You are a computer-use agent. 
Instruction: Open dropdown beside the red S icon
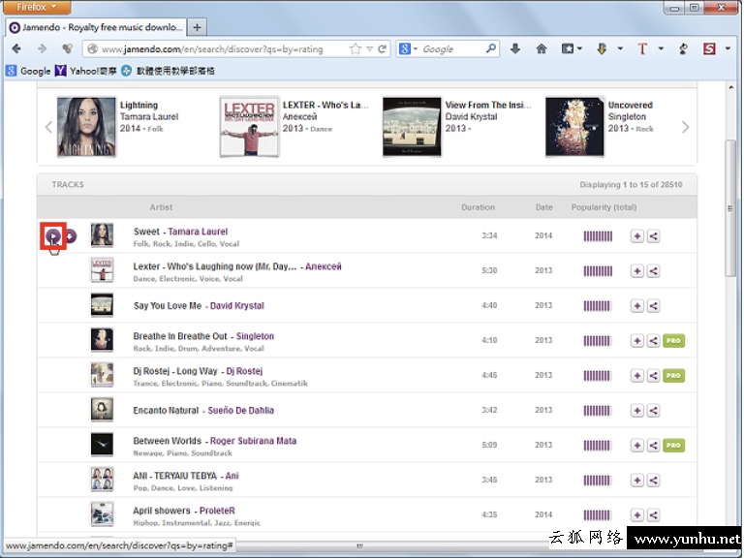tap(728, 48)
